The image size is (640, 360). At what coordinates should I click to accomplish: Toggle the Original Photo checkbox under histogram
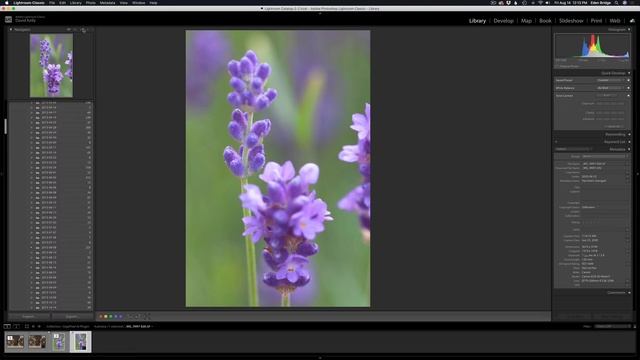coord(557,66)
